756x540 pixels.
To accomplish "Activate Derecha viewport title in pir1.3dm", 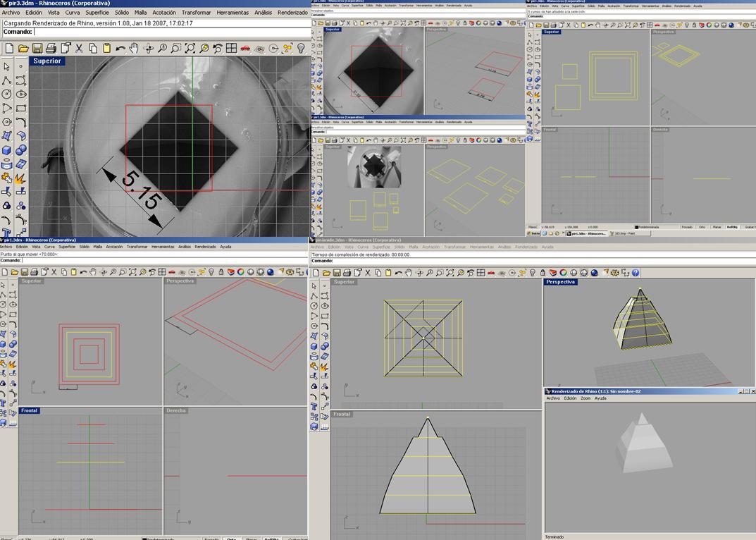I will pyautogui.click(x=176, y=411).
